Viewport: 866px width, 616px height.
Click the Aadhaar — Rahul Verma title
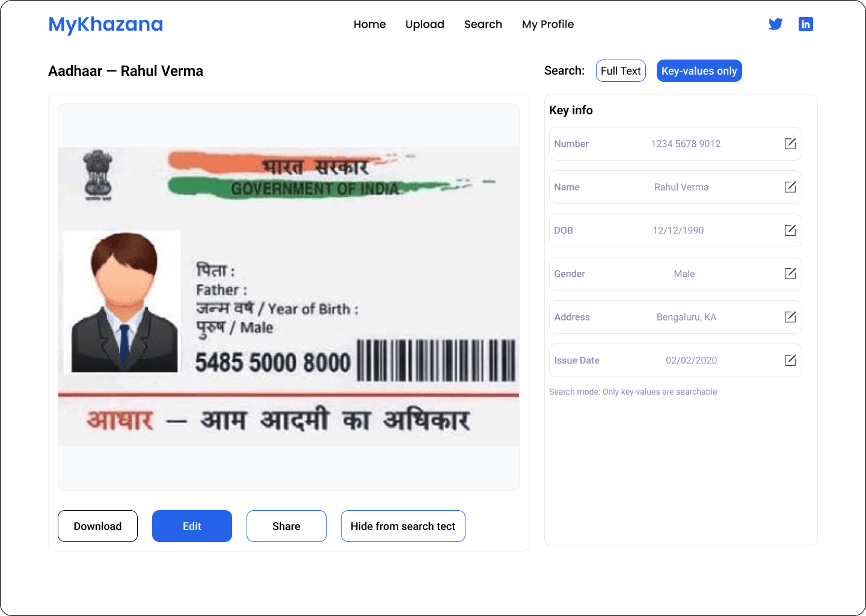click(x=126, y=71)
